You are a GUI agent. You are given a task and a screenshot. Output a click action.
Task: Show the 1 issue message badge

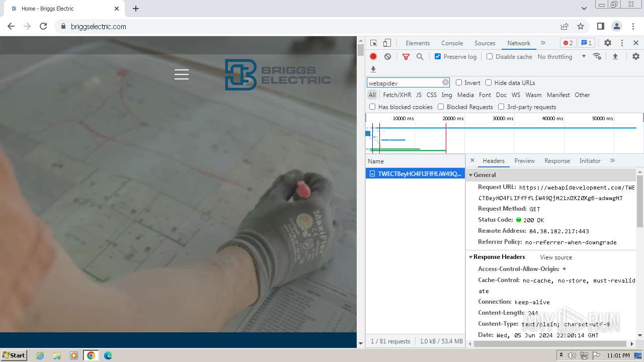pyautogui.click(x=586, y=43)
